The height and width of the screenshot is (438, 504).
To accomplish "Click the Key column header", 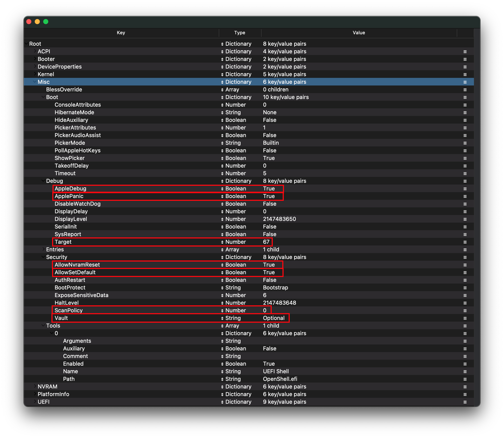I will 121,33.
